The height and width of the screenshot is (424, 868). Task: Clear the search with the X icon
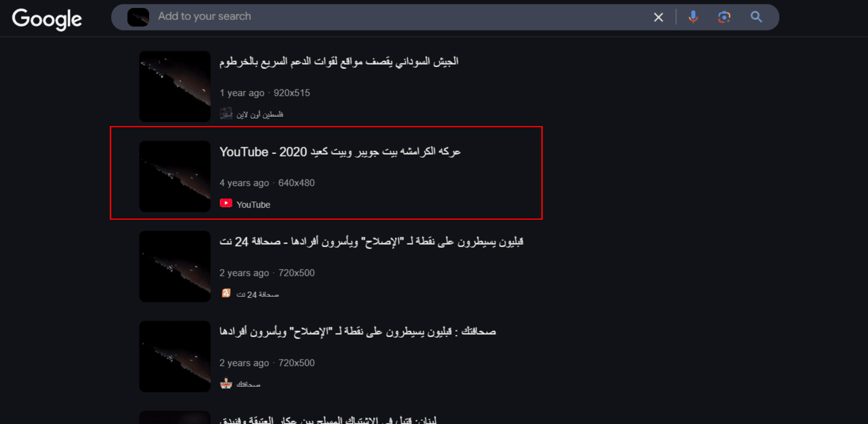[x=659, y=17]
